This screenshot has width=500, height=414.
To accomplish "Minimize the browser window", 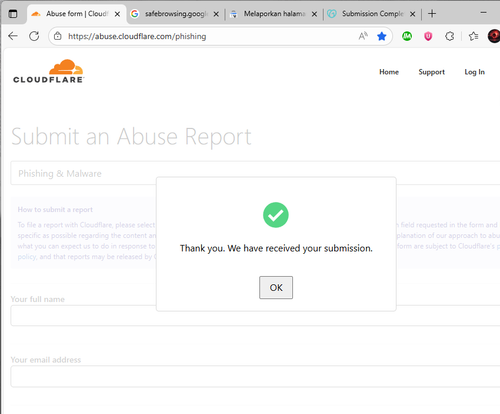I will 483,13.
